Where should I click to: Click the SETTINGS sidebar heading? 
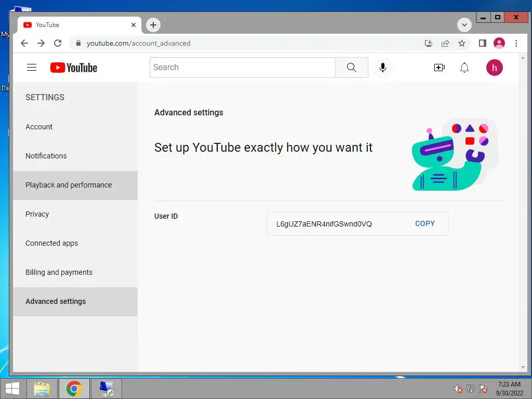pyautogui.click(x=45, y=97)
